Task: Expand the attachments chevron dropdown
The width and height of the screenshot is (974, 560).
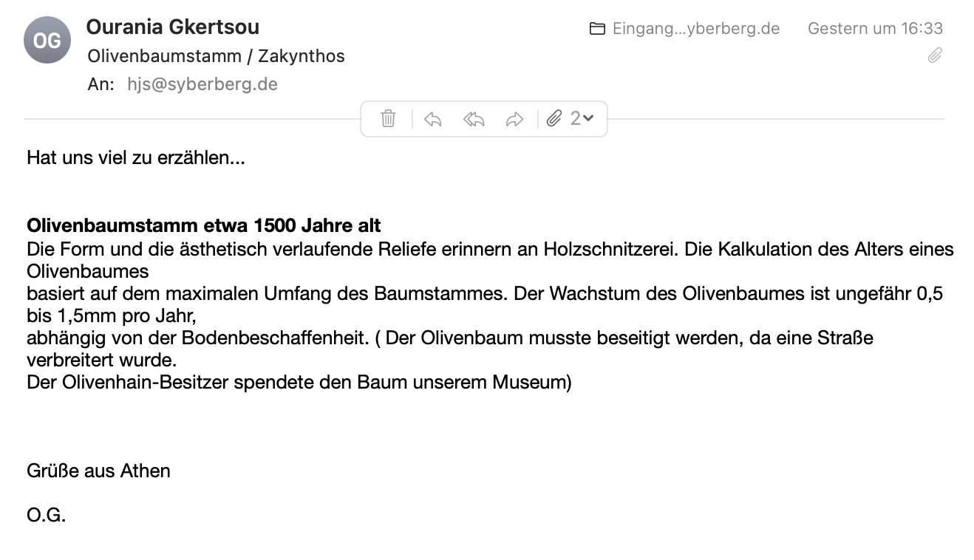Action: (x=589, y=118)
